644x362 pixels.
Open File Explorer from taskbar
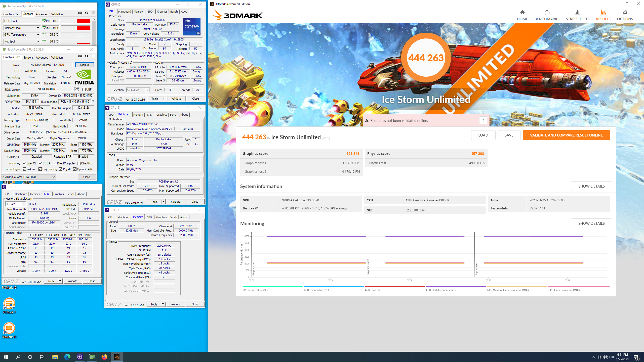55,357
